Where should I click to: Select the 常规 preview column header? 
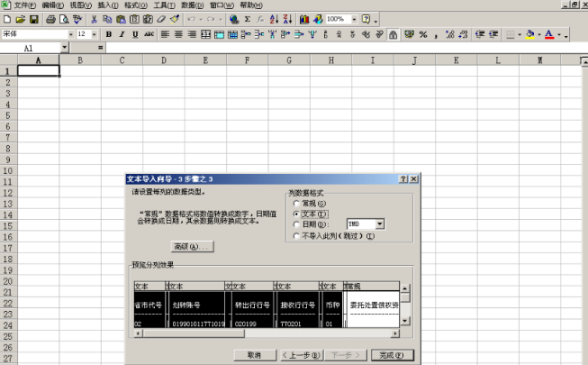371,287
